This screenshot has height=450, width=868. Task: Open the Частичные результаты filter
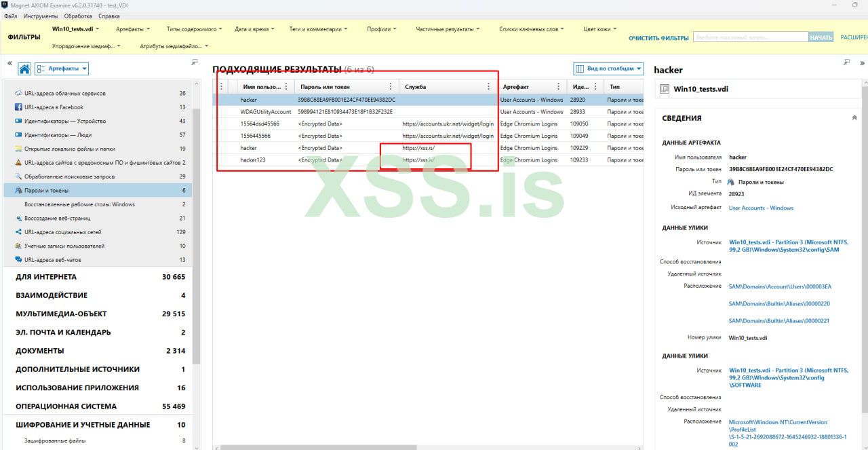pyautogui.click(x=448, y=29)
